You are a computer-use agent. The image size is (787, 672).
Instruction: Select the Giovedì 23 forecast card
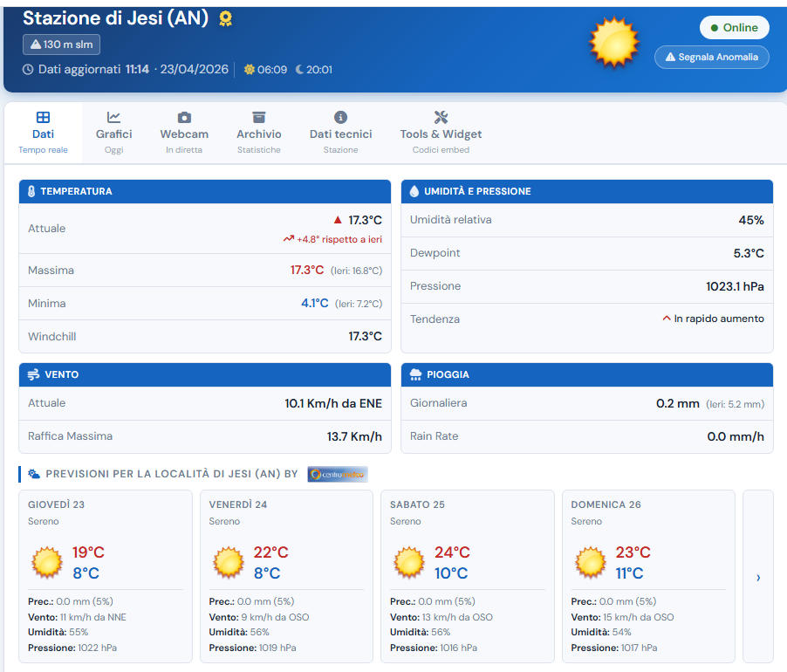105,576
